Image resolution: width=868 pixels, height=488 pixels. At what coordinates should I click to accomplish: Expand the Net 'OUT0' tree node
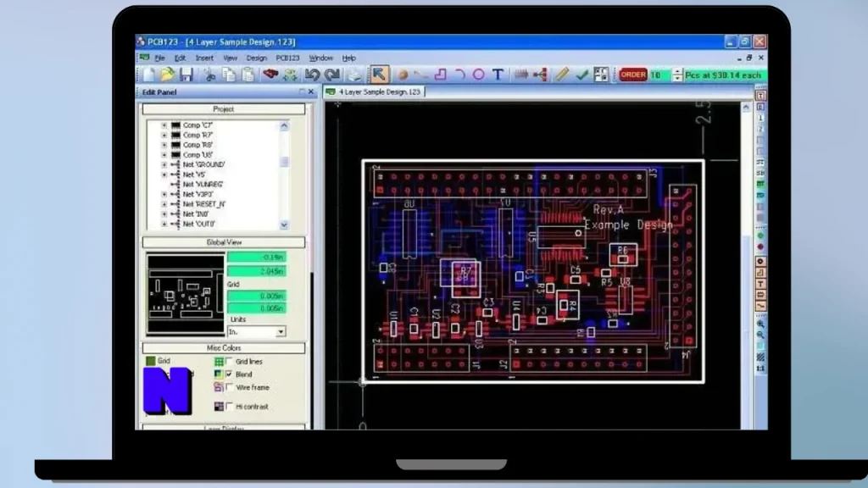point(164,224)
